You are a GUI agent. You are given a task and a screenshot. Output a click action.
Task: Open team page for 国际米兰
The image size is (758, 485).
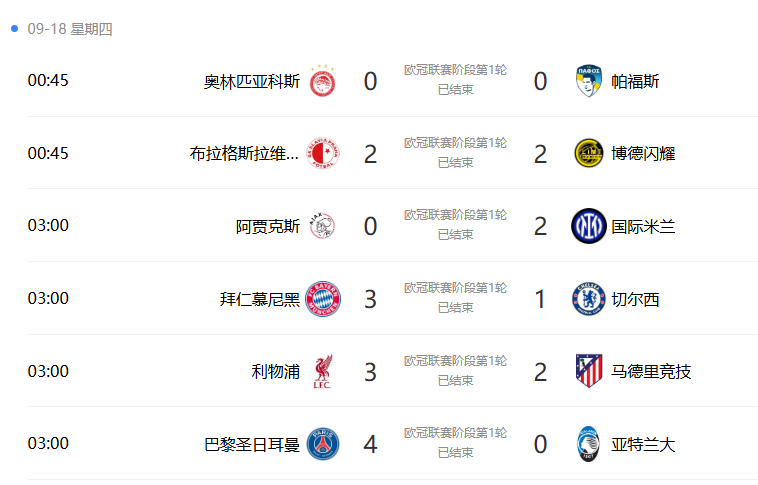(x=643, y=226)
